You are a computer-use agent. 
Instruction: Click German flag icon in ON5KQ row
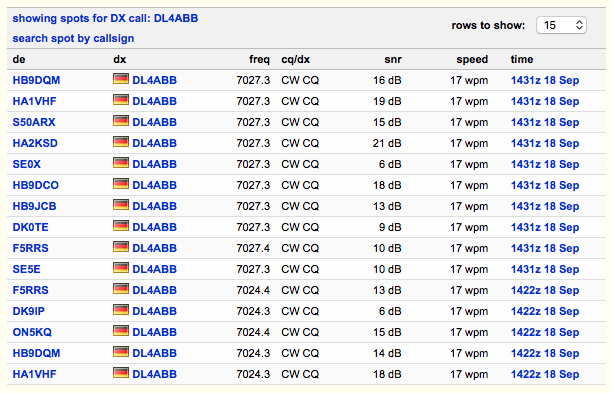[x=121, y=331]
